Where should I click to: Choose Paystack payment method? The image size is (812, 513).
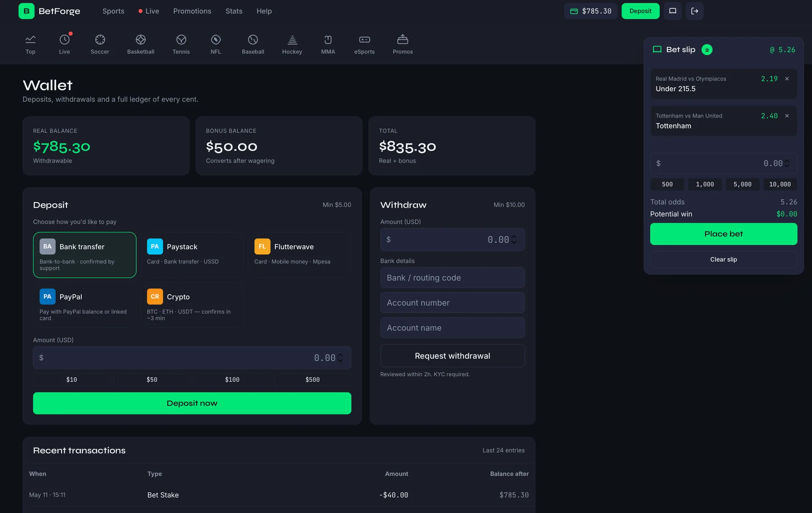192,255
